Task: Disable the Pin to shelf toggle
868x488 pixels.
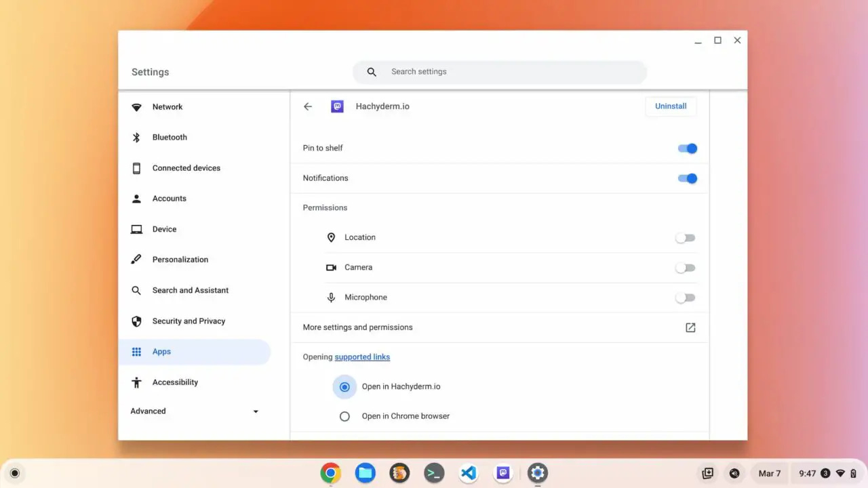Action: [x=687, y=148]
